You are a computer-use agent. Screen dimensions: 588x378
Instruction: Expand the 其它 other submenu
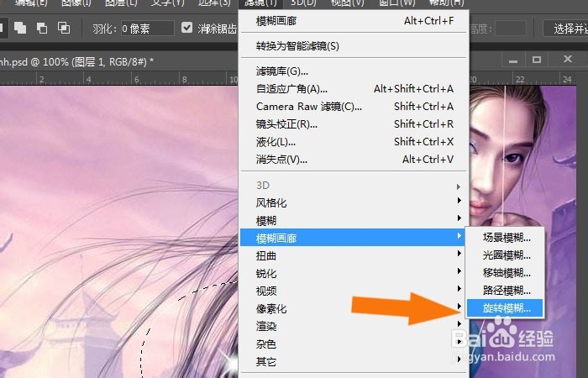pyautogui.click(x=354, y=361)
